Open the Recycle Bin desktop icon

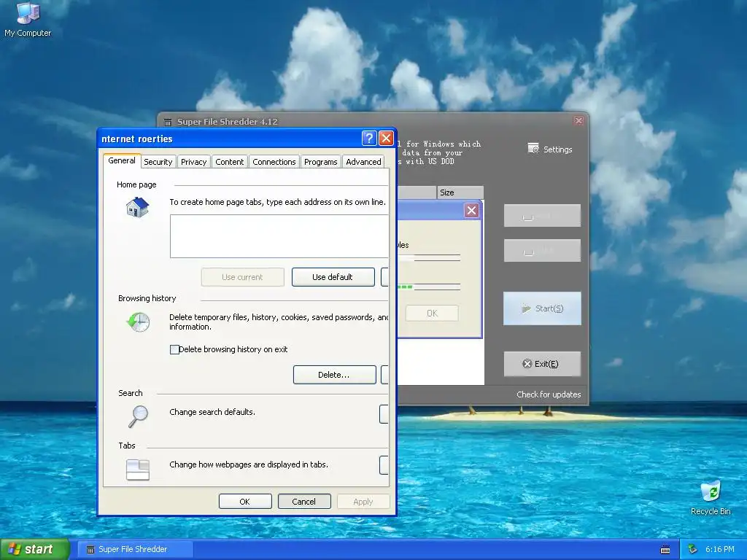[x=711, y=497]
